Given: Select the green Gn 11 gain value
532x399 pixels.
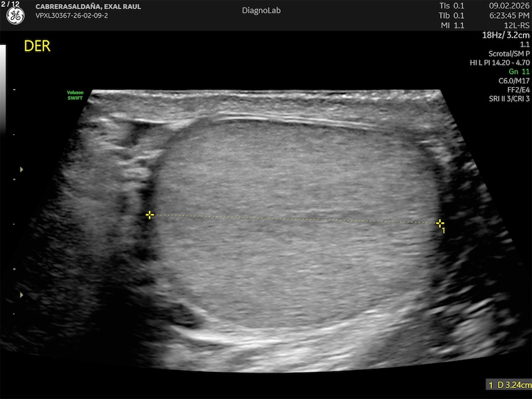Looking at the screenshot, I should 519,71.
